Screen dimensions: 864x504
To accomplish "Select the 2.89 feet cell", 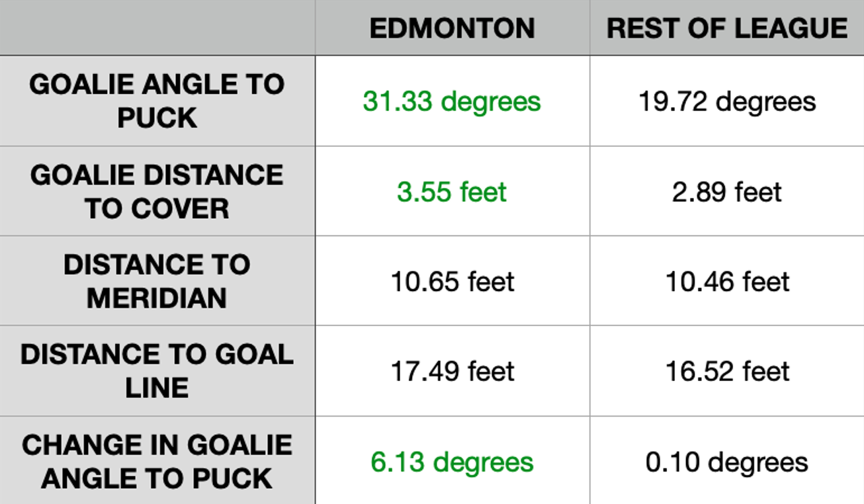I will [x=726, y=192].
